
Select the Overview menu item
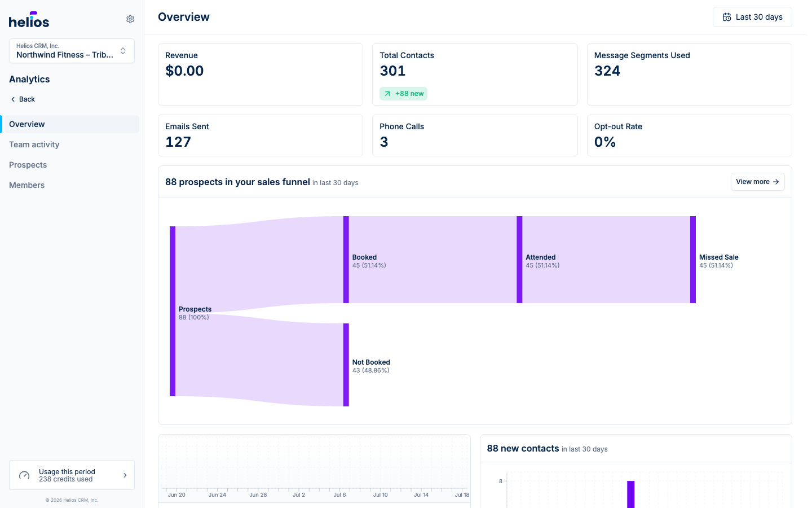(70, 124)
